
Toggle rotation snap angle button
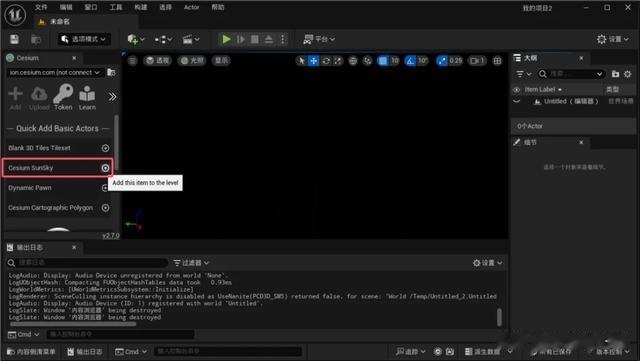point(410,61)
